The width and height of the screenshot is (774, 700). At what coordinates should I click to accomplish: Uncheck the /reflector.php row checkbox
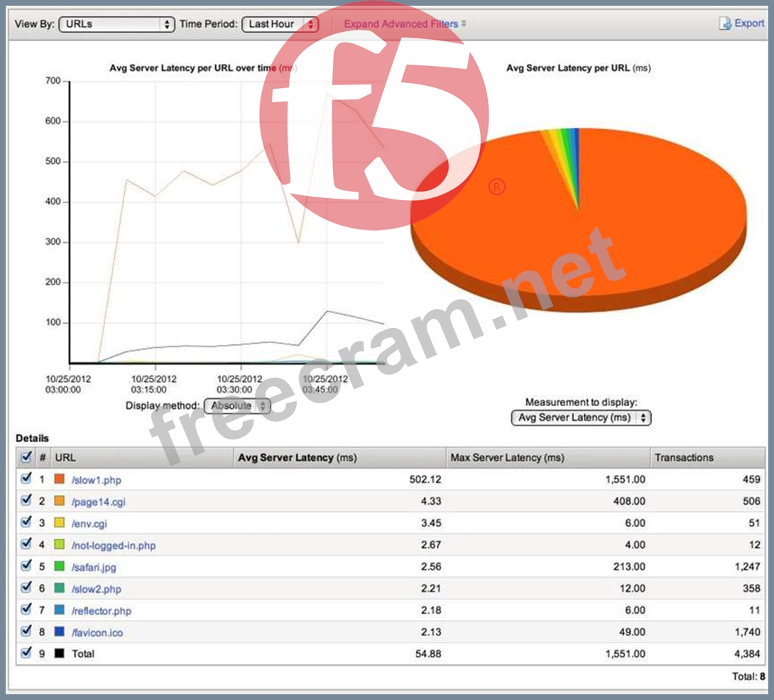pyautogui.click(x=26, y=610)
